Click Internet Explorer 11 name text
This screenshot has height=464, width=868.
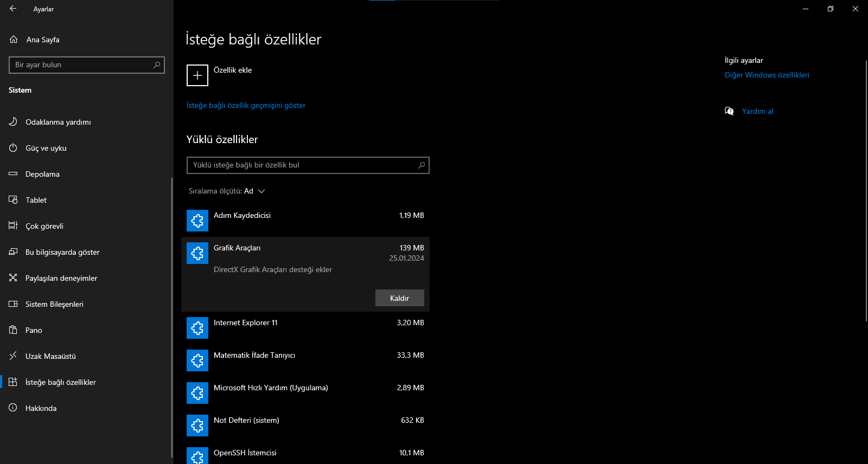(246, 323)
